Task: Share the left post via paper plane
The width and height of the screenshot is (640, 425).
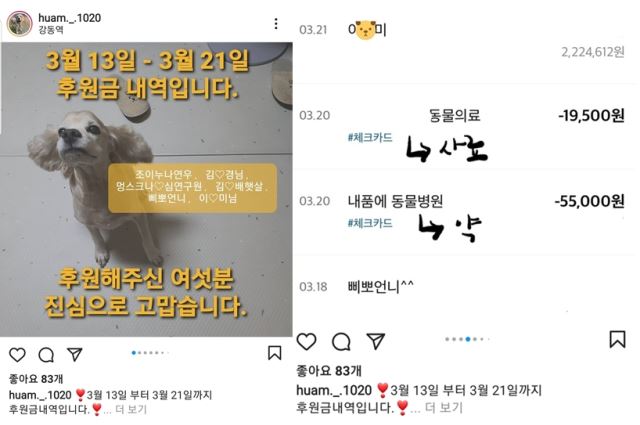Action: [x=75, y=354]
